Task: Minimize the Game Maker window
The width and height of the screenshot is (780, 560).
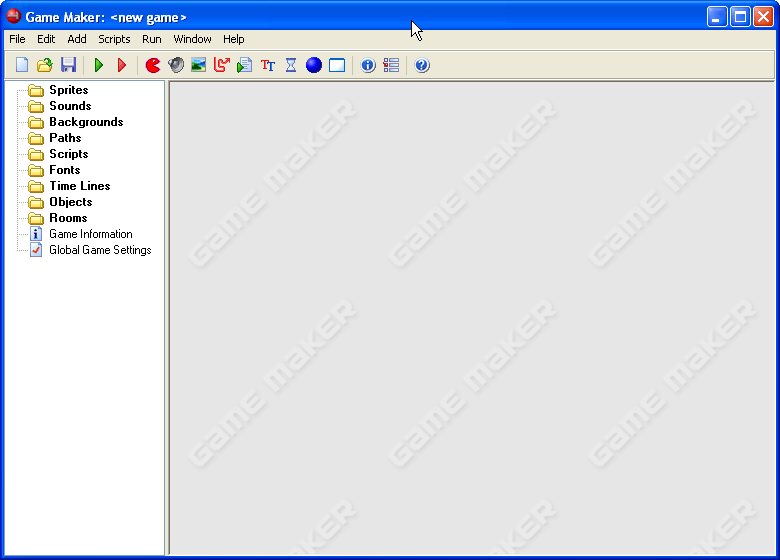Action: [717, 17]
